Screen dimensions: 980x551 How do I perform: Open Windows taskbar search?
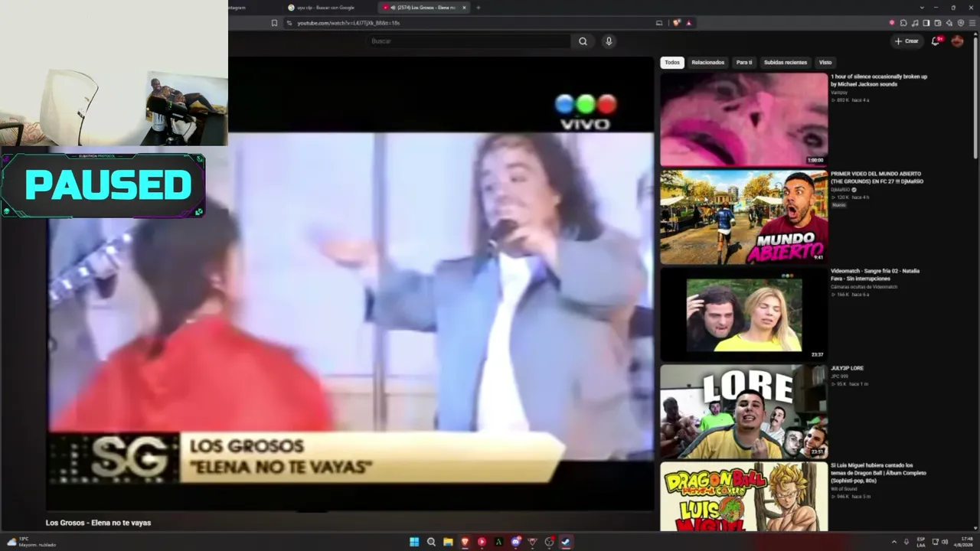[431, 542]
